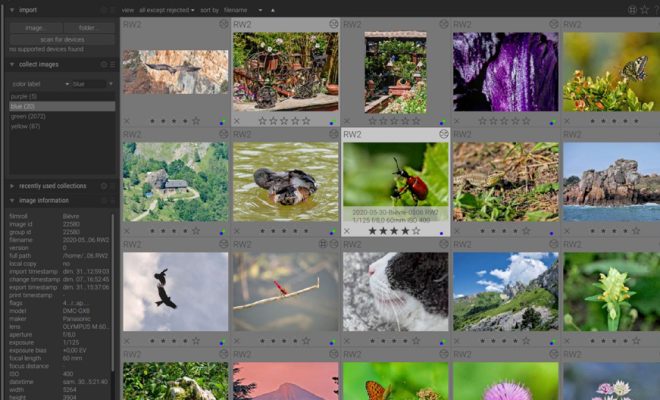Reject the cat image
660x400 pixels.
[347, 341]
